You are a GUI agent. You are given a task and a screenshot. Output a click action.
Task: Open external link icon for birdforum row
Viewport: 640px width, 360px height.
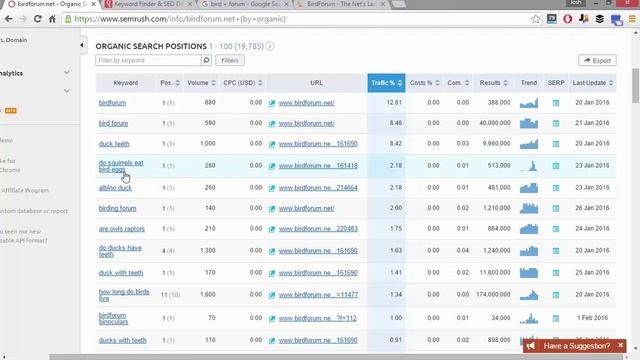272,103
